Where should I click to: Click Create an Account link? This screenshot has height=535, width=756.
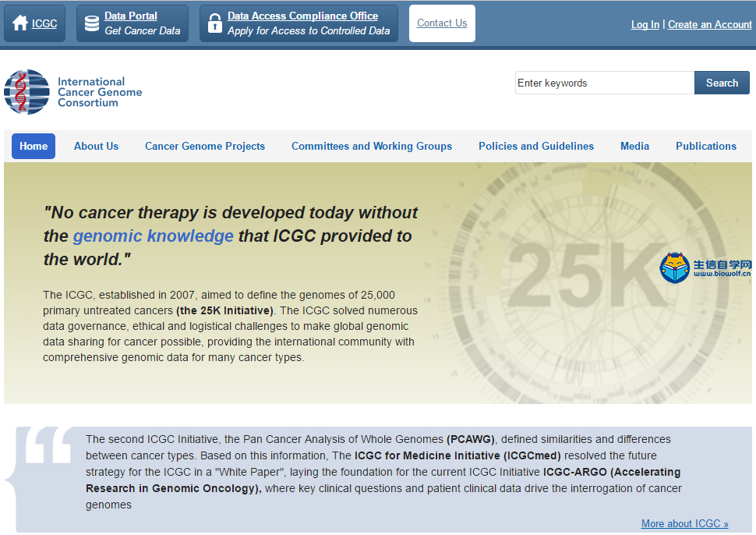pyautogui.click(x=710, y=25)
